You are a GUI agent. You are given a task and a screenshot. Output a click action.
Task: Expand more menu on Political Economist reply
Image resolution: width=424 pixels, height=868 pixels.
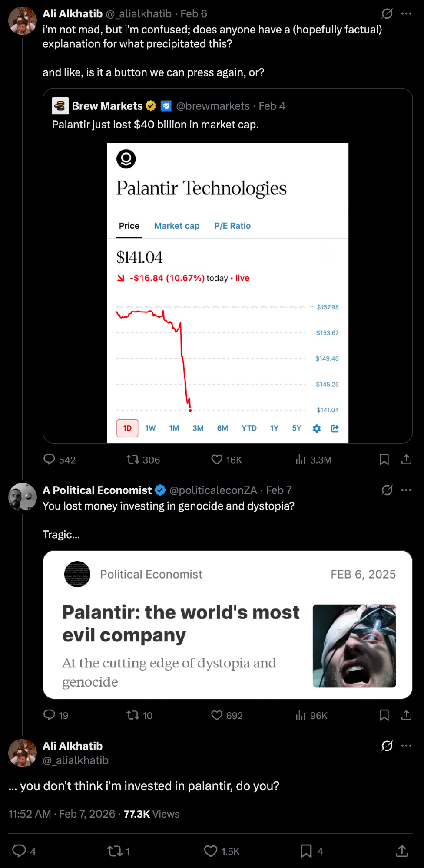406,490
